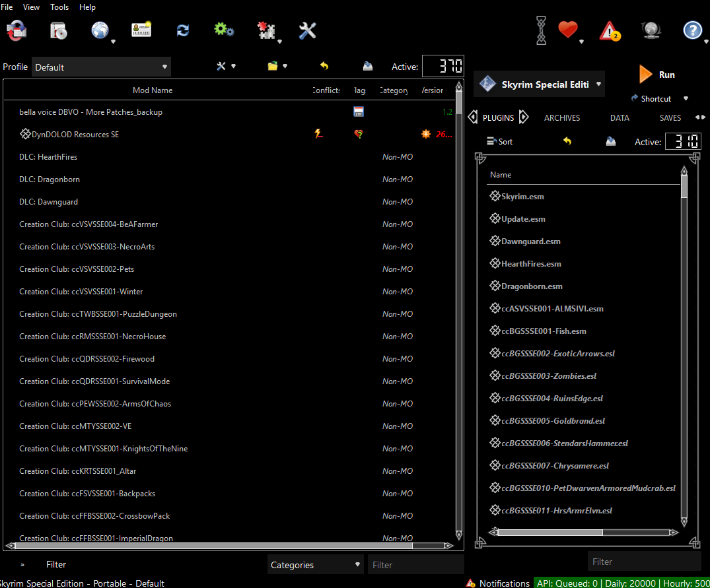Viewport: 710px width, 588px height.
Task: Open the wrench and screwdriver settings icon
Action: point(308,30)
